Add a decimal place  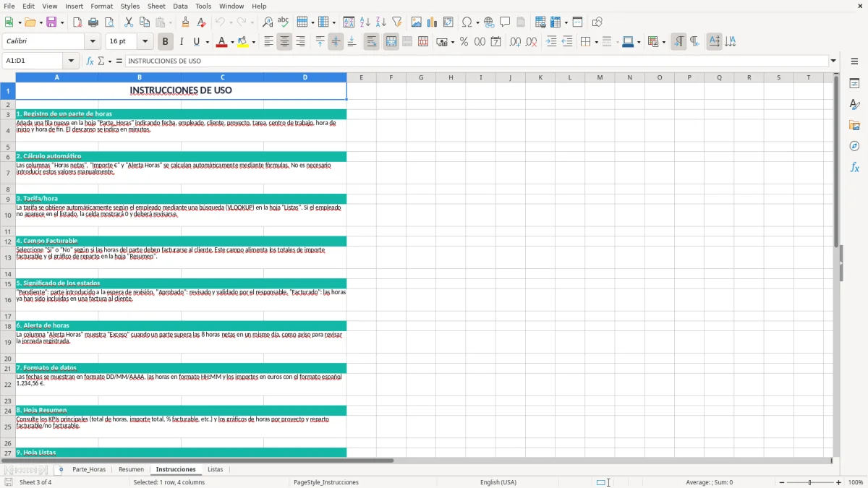click(515, 42)
